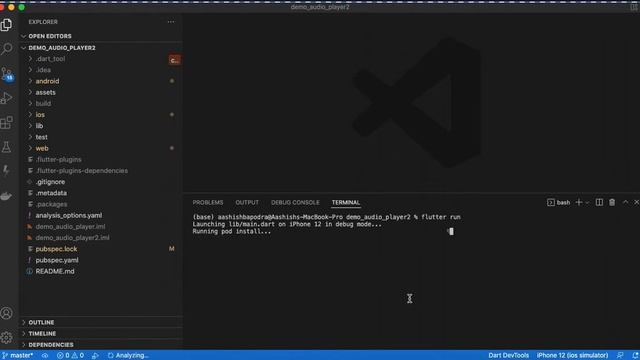Create a new terminal with plus icon
The width and height of the screenshot is (640, 360).
coord(578,202)
